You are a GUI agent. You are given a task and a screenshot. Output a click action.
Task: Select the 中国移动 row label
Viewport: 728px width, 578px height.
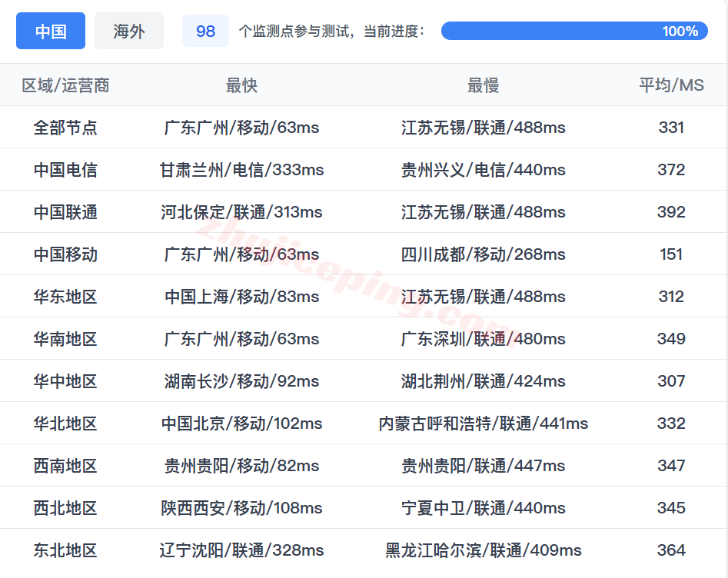[x=65, y=254]
